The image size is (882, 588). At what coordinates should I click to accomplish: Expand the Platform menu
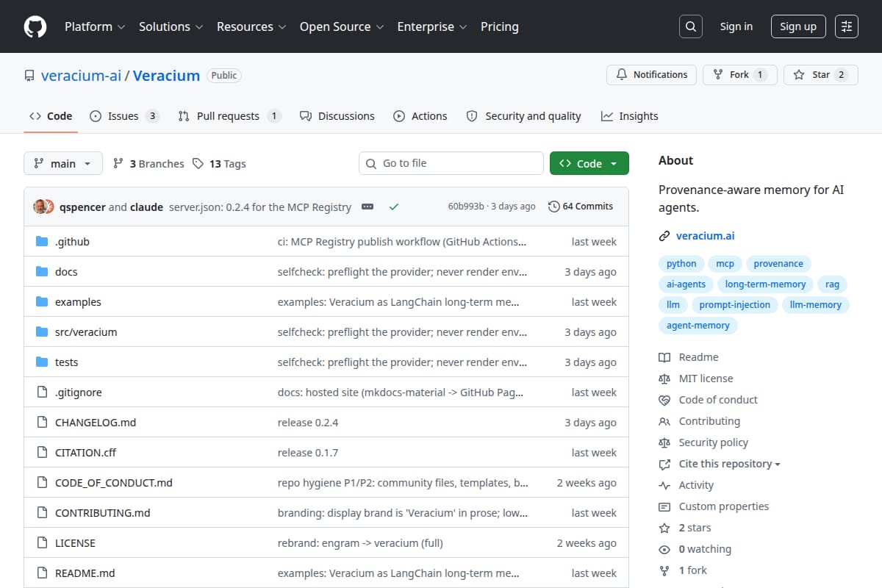pos(95,26)
